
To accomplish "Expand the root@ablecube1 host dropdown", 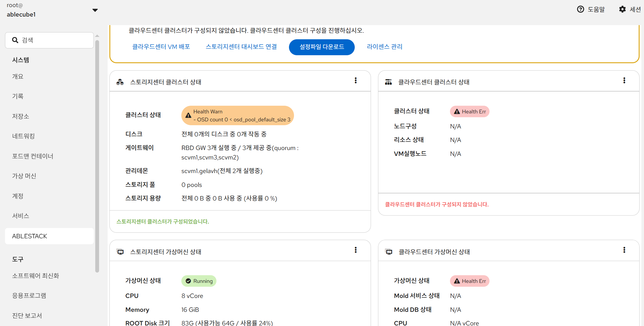I will tap(95, 10).
